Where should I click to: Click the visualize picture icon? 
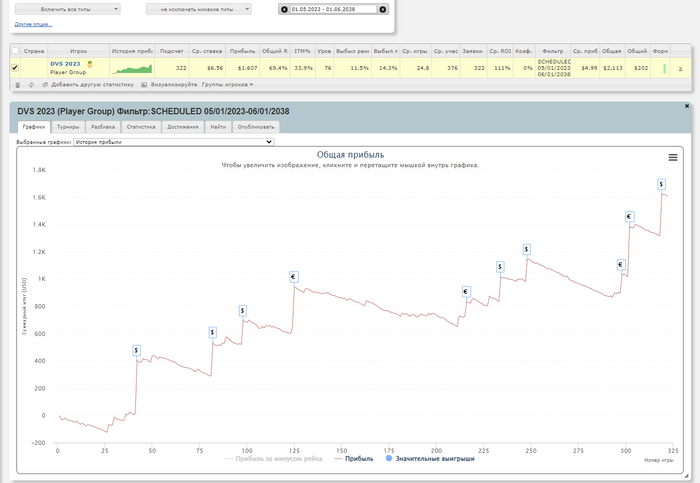(x=144, y=85)
